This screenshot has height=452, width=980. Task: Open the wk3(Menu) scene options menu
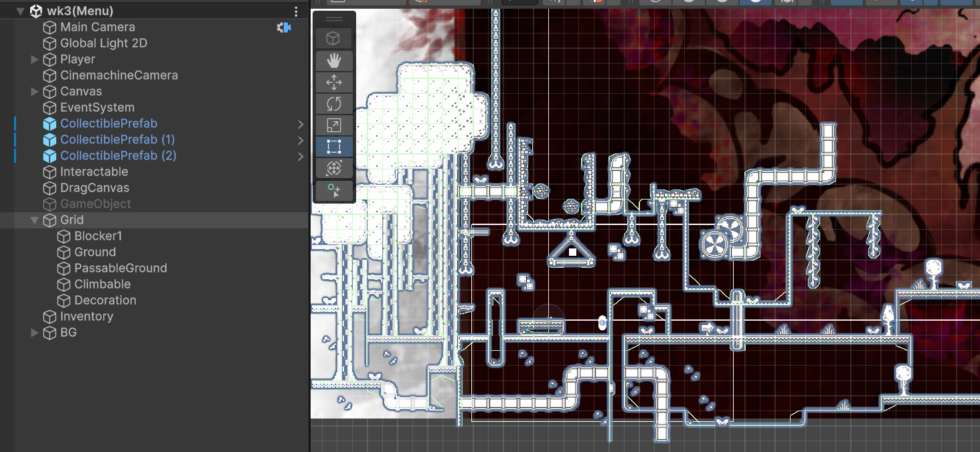point(297,11)
